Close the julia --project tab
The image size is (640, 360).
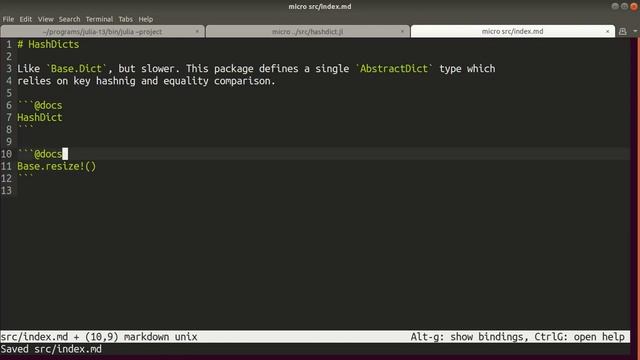(197, 31)
